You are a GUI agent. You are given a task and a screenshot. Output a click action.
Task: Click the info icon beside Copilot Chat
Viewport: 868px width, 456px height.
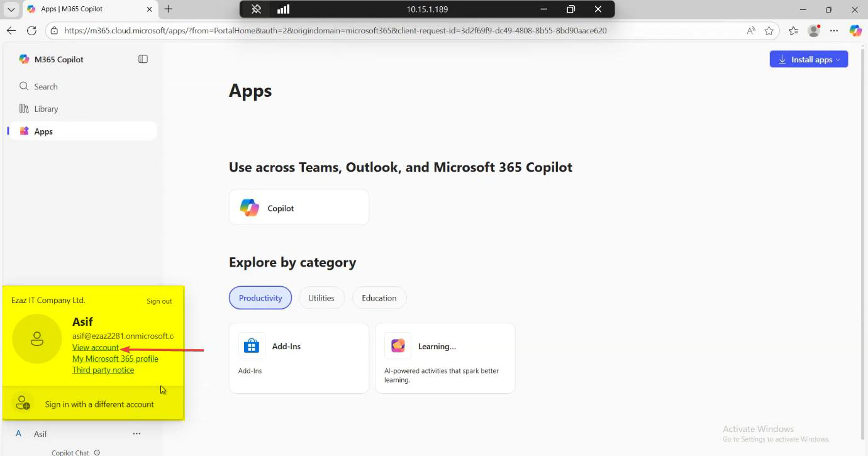point(97,452)
